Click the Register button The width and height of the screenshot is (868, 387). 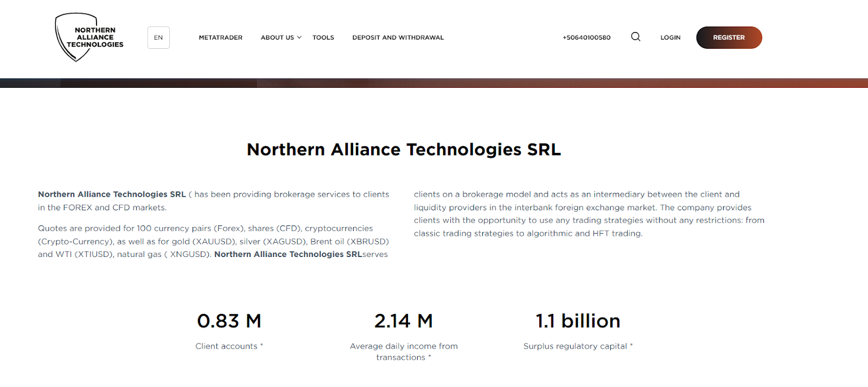click(729, 37)
